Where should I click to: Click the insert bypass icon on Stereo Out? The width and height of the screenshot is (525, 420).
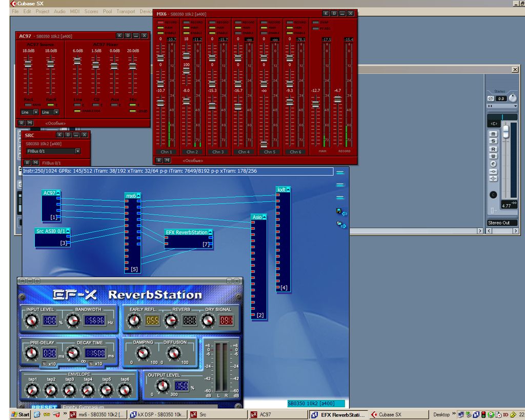493,171
